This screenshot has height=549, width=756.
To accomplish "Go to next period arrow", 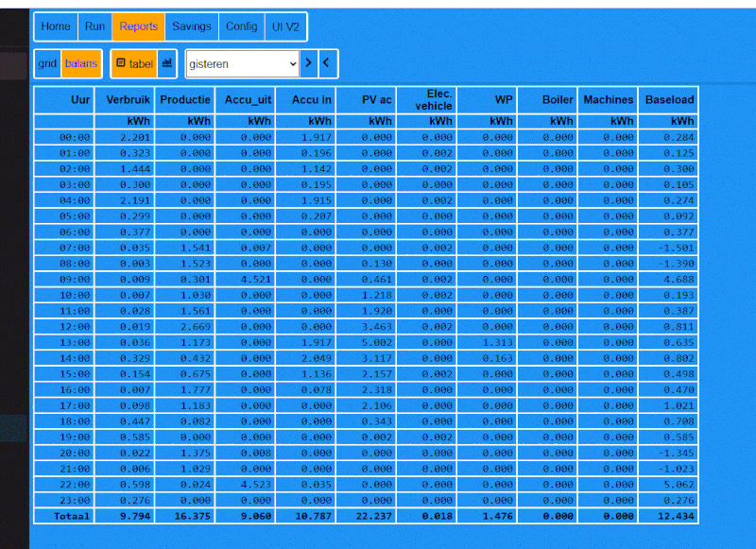I will pos(309,63).
